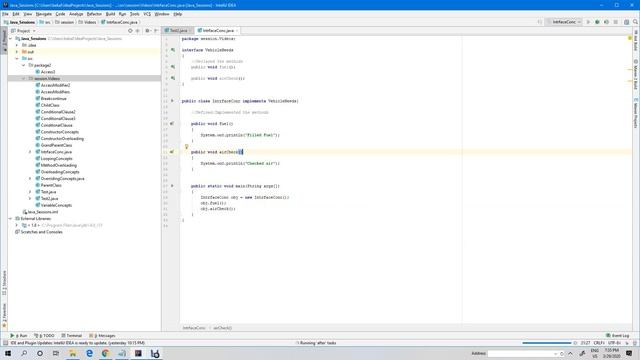Image resolution: width=640 pixels, height=360 pixels.
Task: Collapse the package2 node
Action: (24, 65)
